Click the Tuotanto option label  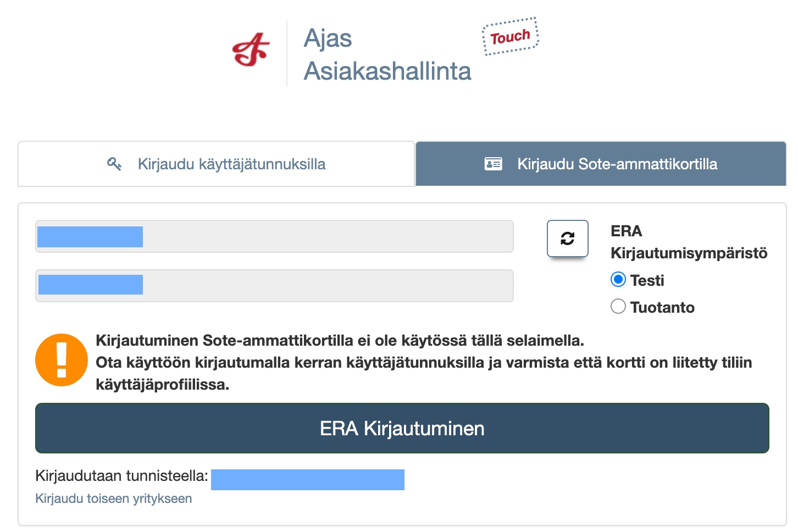[662, 307]
